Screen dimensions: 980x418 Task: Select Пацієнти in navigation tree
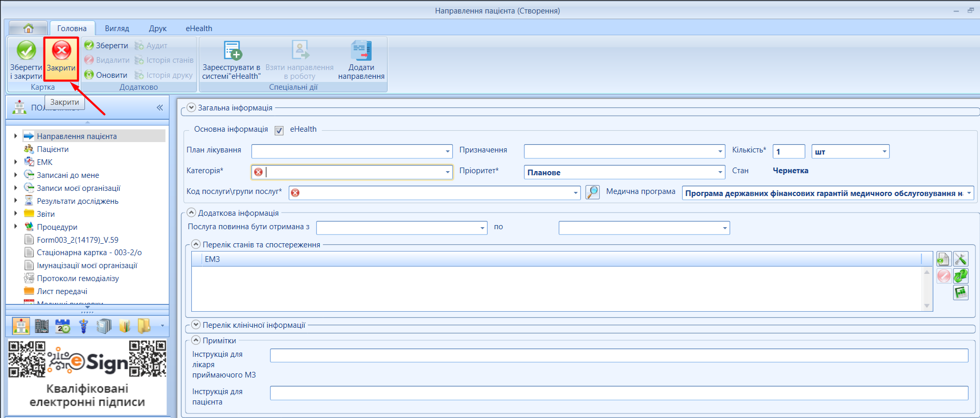coord(52,149)
